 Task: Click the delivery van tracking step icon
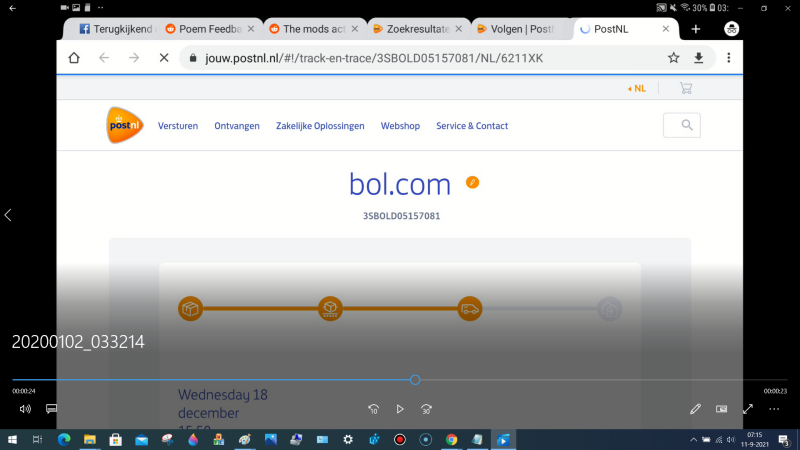coord(469,309)
